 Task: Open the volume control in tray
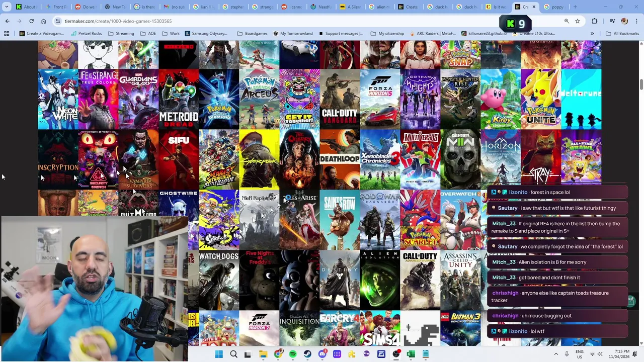pyautogui.click(x=600, y=354)
